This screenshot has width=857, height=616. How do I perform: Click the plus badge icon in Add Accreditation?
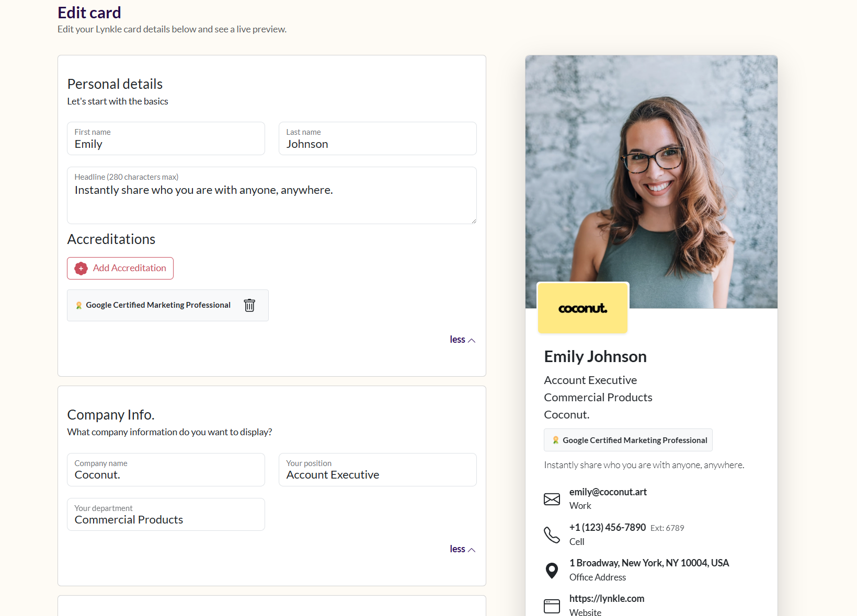[81, 269]
